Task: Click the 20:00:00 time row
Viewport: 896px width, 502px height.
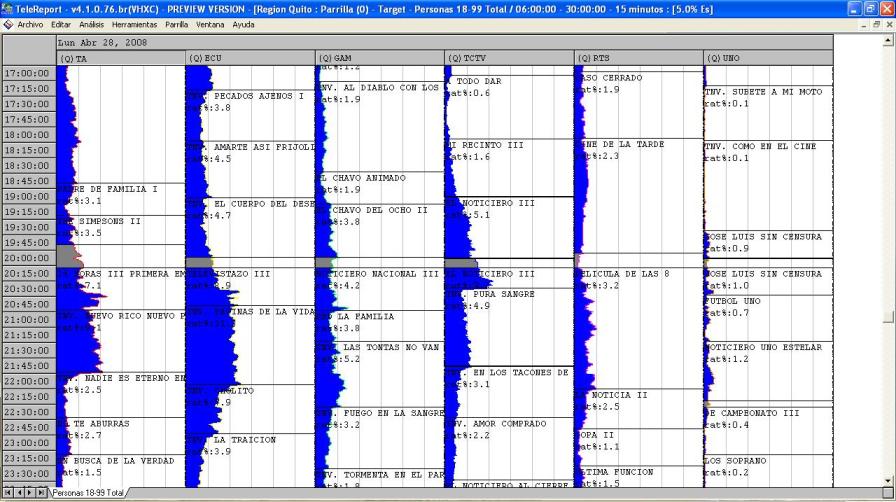Action: 29,258
